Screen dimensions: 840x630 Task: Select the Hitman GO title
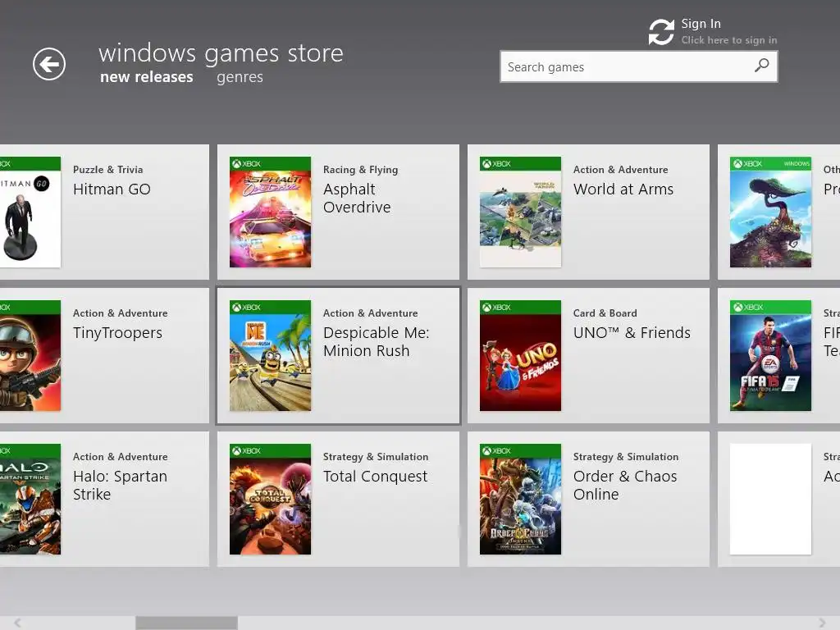click(x=112, y=189)
